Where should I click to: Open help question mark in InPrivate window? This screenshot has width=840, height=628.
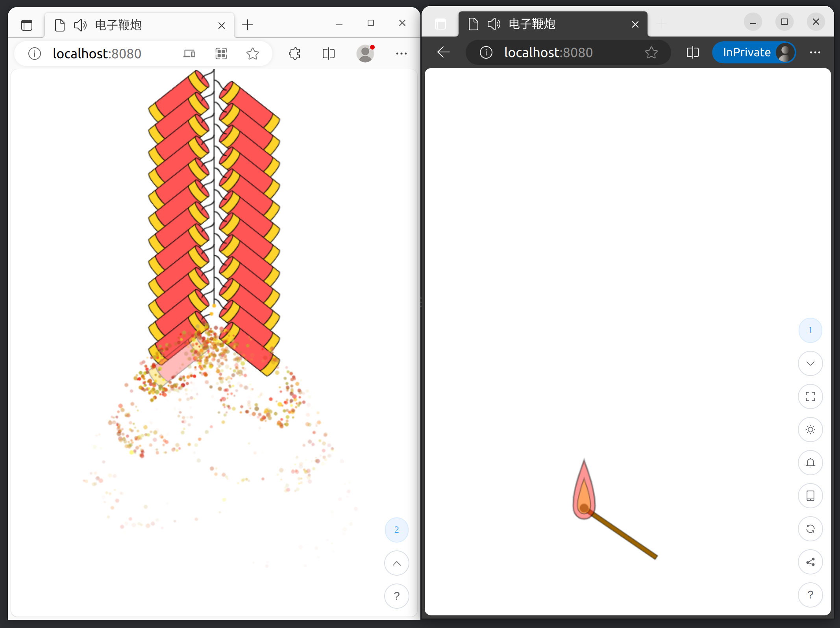tap(810, 595)
